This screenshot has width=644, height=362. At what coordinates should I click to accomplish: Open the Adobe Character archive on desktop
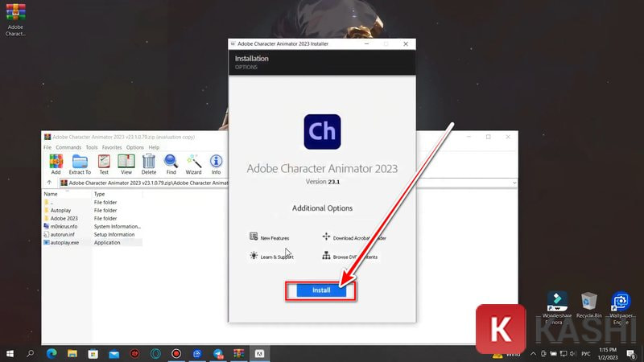(15, 19)
